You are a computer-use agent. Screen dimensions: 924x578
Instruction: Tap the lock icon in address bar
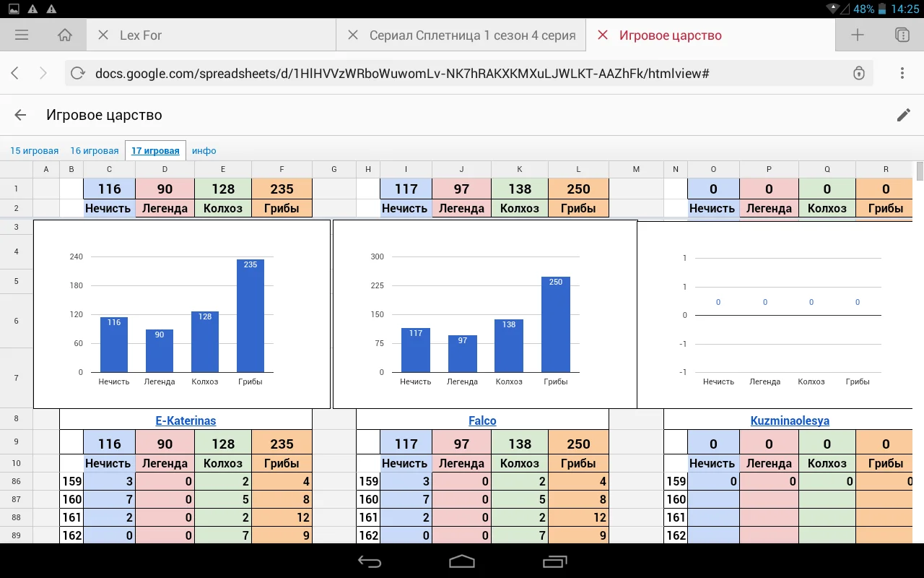858,73
